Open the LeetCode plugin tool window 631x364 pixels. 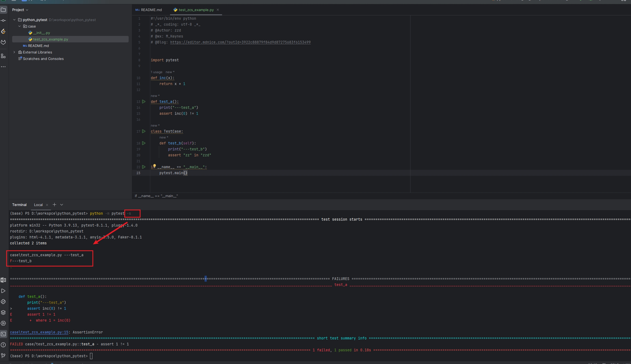tap(3, 31)
